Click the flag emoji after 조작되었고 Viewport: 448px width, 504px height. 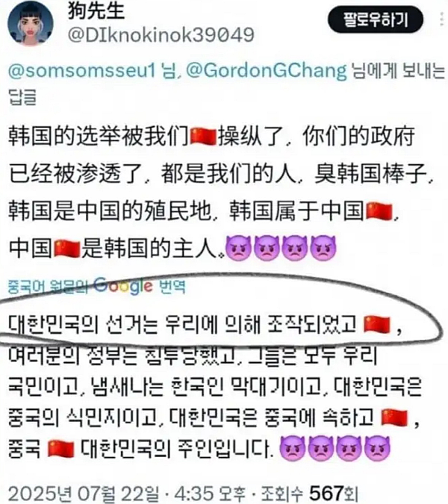pos(377,325)
